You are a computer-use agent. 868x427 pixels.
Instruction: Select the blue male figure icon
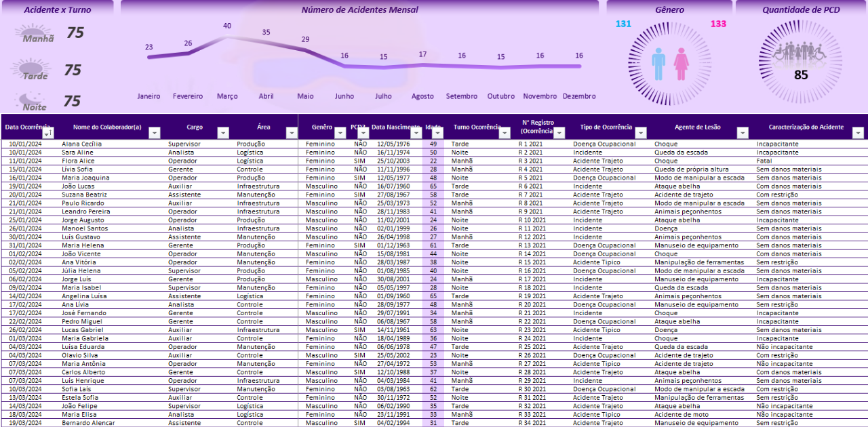[658, 64]
